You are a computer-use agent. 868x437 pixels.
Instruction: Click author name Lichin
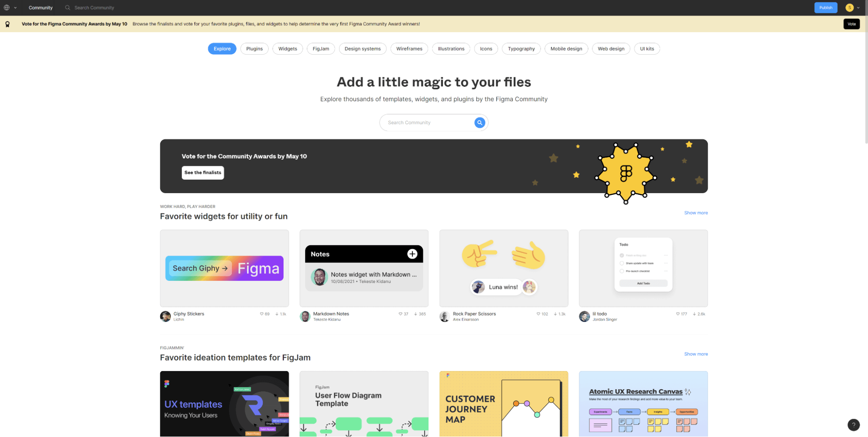(x=178, y=319)
